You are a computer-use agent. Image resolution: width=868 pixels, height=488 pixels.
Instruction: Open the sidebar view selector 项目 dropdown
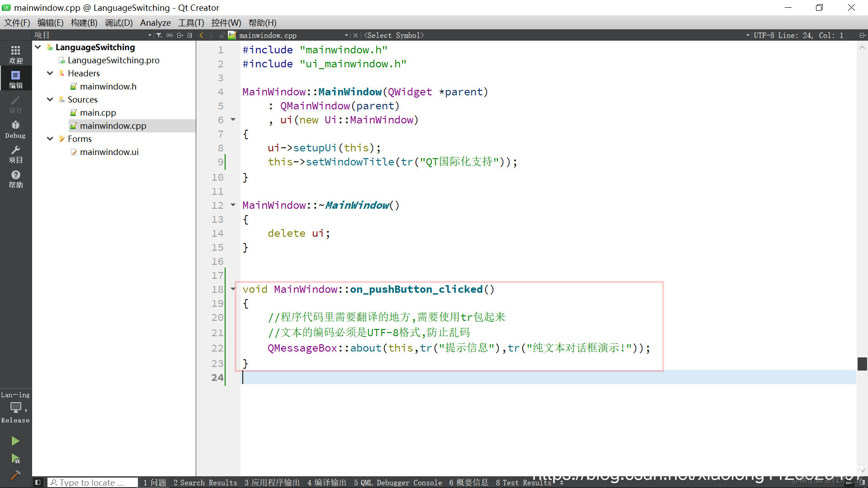tap(93, 35)
